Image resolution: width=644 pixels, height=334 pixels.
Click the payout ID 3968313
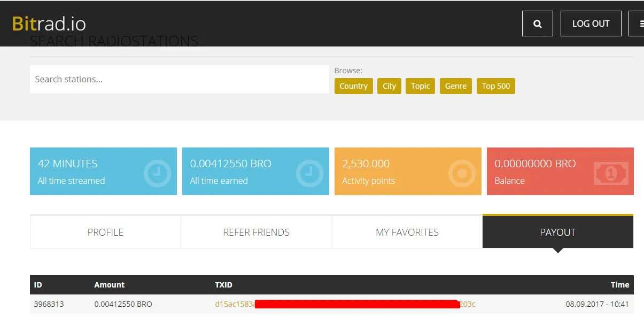[49, 304]
